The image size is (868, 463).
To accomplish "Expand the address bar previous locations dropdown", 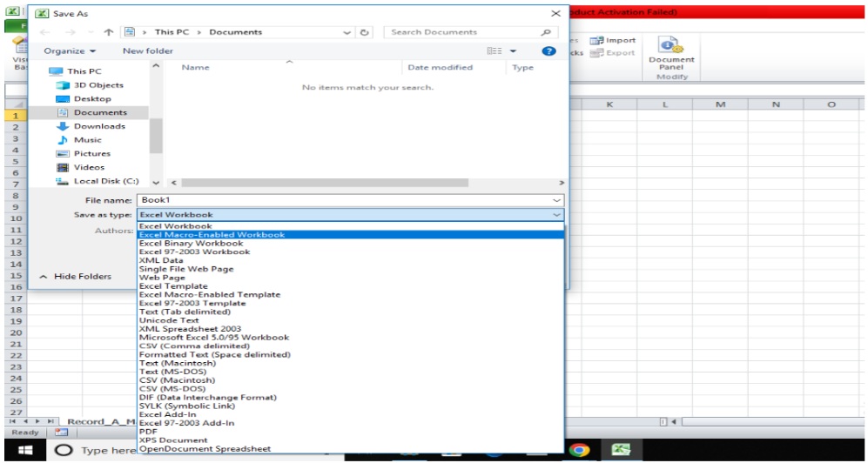I will [x=347, y=32].
